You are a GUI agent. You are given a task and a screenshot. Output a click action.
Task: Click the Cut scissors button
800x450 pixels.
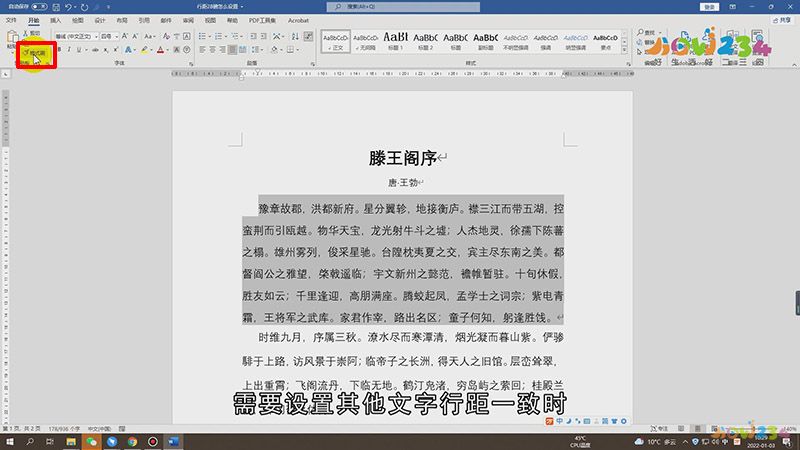(32, 33)
